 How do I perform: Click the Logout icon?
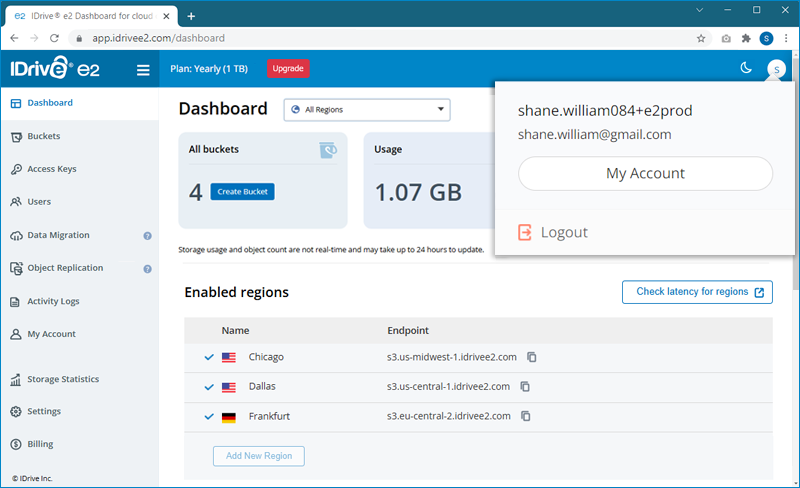point(525,232)
